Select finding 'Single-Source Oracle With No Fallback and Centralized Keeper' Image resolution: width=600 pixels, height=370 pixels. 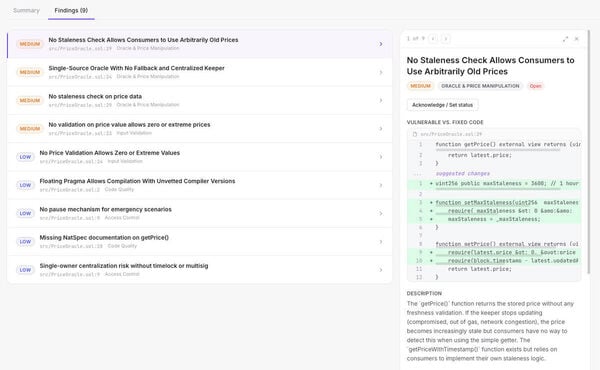[x=200, y=72]
